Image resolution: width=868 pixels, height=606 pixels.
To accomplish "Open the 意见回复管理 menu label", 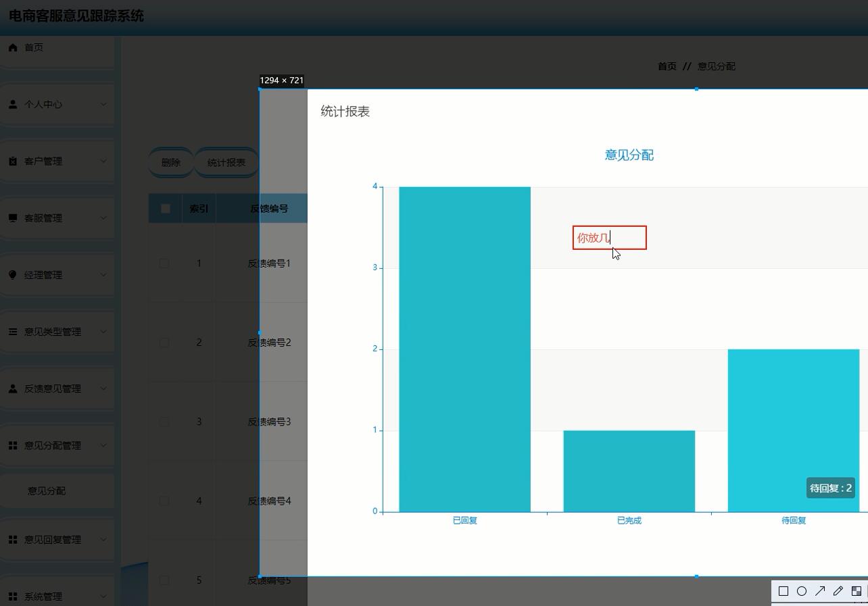I will [53, 539].
